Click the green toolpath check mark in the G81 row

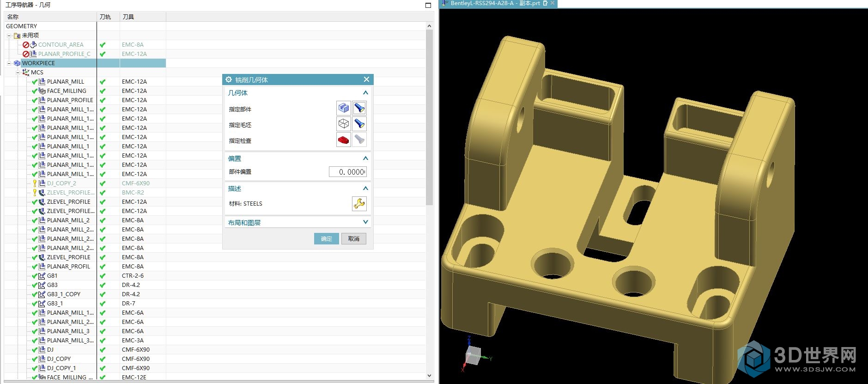pos(103,276)
